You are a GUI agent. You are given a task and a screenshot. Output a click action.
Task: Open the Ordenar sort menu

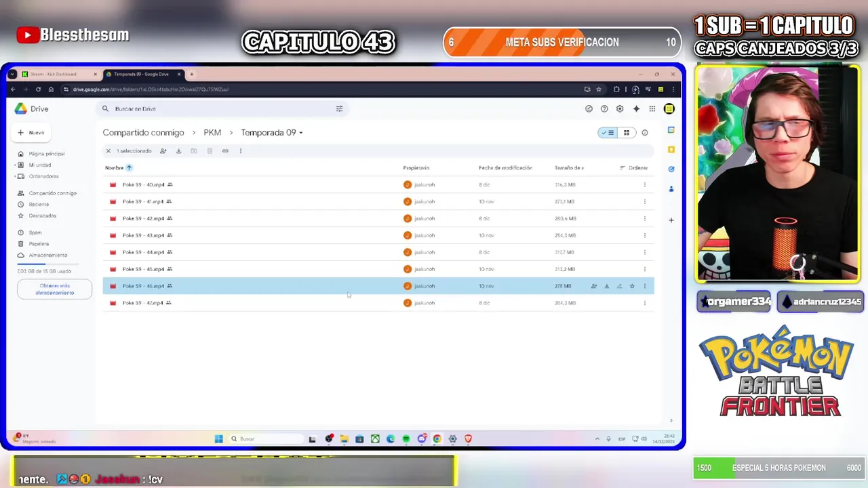(x=634, y=167)
